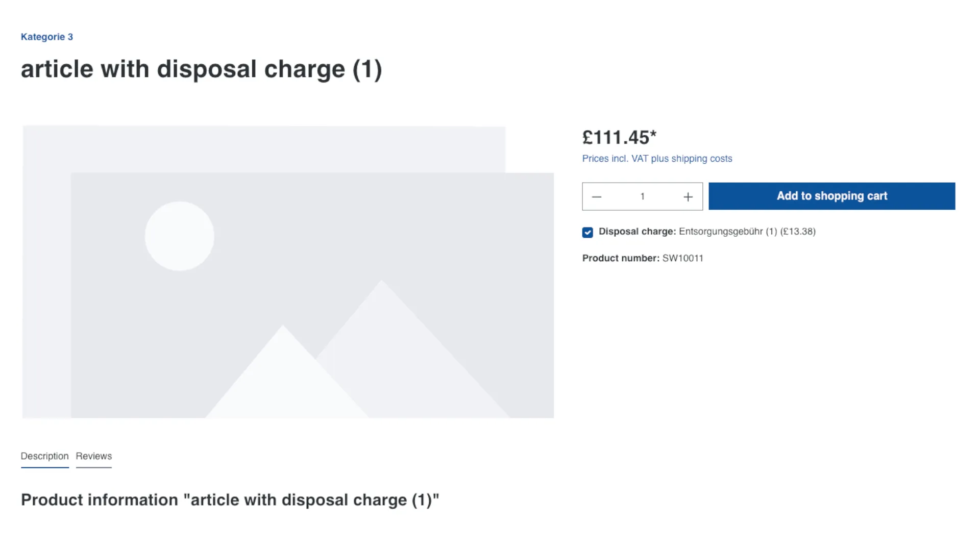Uncheck the Disposal charge checkbox
This screenshot has width=980, height=551.
tap(587, 233)
